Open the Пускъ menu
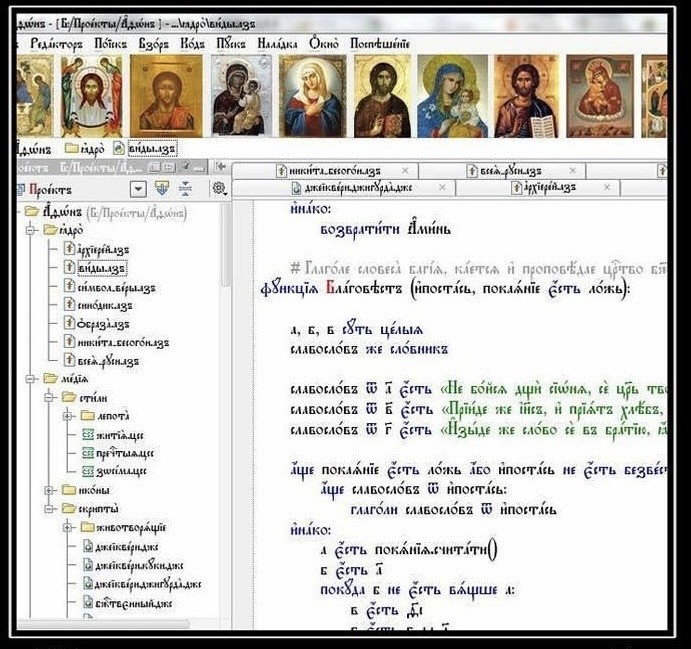Viewport: 691px width, 649px height. point(231,44)
